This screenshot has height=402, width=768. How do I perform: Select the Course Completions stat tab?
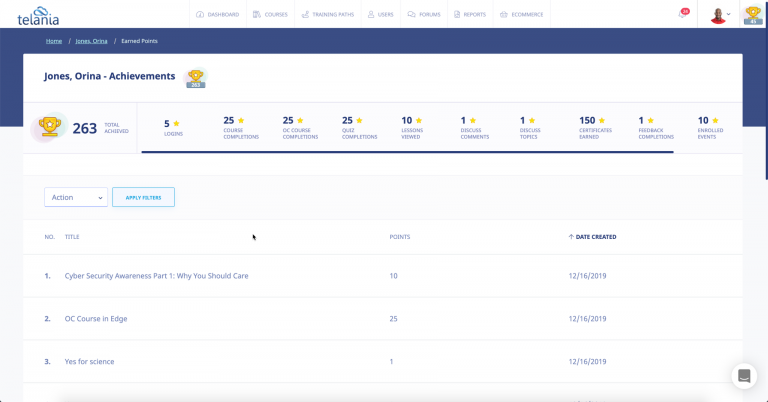click(x=241, y=127)
